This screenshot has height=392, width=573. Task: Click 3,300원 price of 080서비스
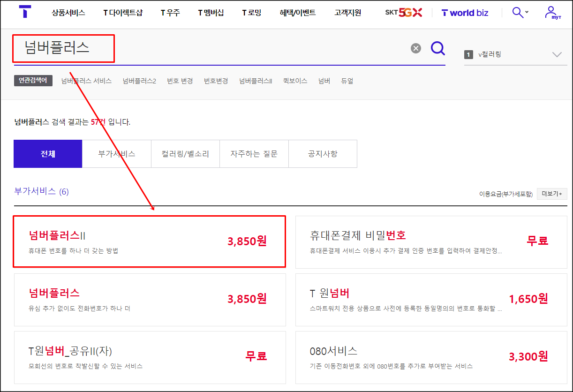tap(528, 356)
